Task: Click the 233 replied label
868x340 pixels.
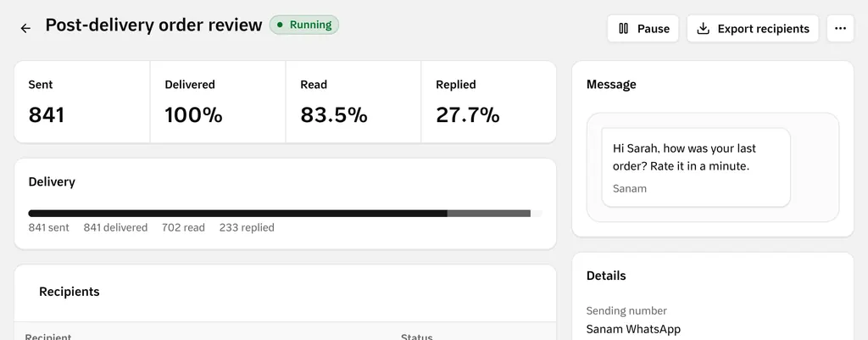Action: pyautogui.click(x=247, y=227)
